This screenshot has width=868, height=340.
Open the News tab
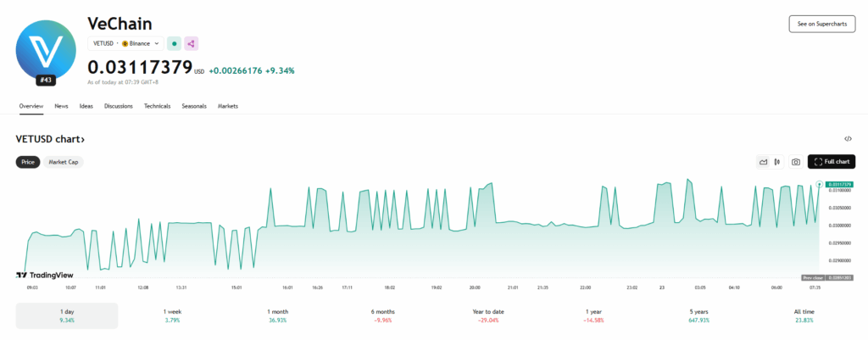click(x=61, y=106)
